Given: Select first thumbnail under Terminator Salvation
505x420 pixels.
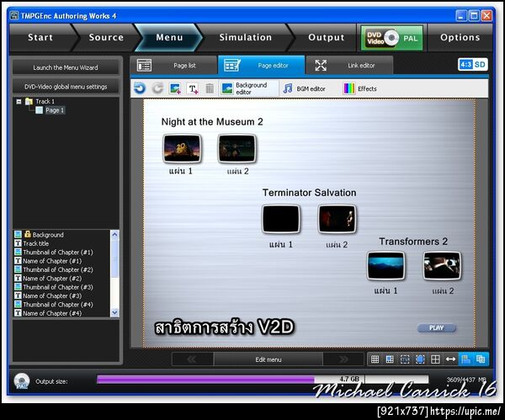Looking at the screenshot, I should [x=281, y=219].
